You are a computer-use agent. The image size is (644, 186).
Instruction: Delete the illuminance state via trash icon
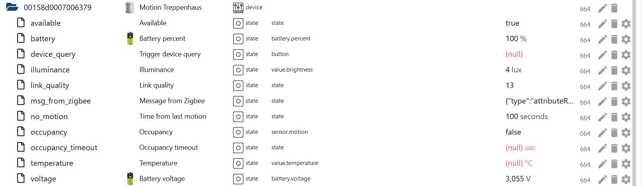click(614, 70)
